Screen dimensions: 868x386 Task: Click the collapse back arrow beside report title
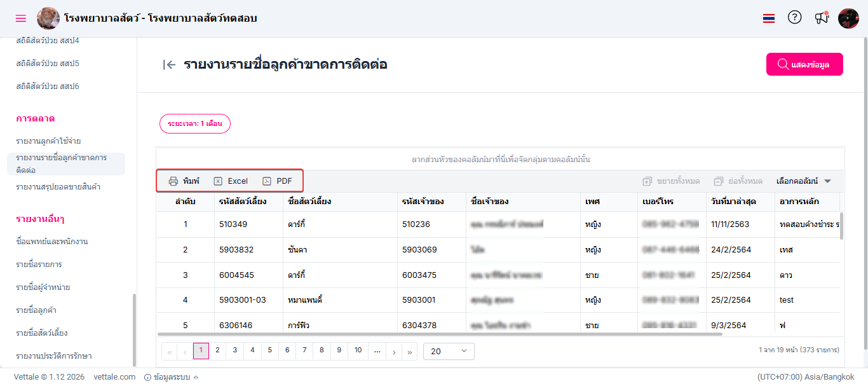pyautogui.click(x=169, y=64)
